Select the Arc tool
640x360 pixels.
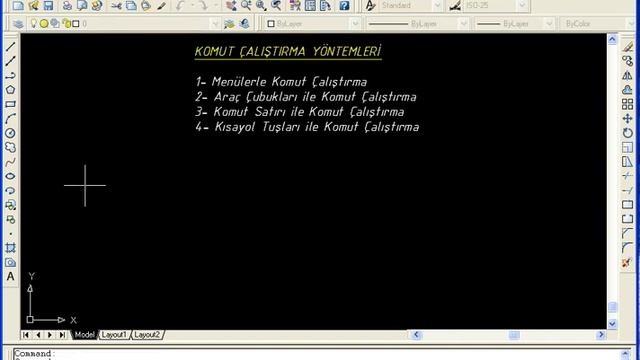11,119
